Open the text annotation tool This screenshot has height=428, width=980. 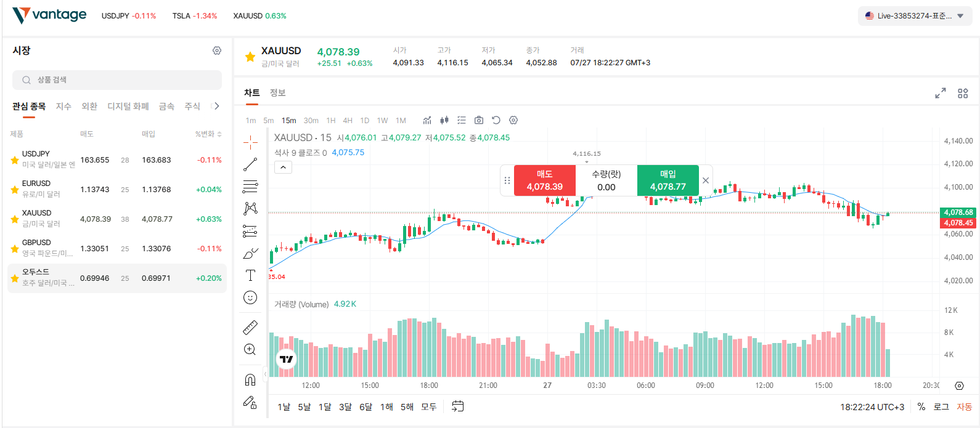(250, 275)
